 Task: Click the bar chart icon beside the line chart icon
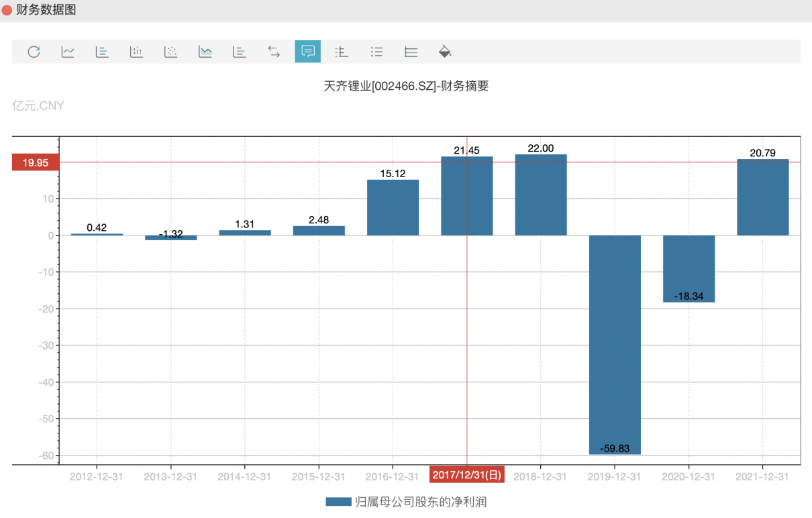coord(102,52)
